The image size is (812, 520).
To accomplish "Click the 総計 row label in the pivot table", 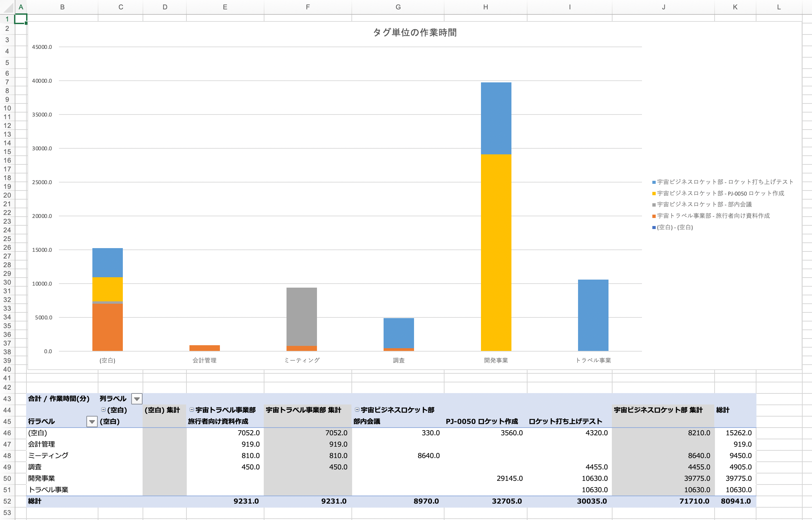I will pyautogui.click(x=35, y=502).
